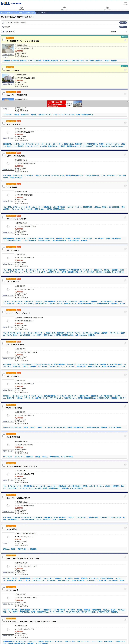
Task: Star リフォーム完了〜サンクレイドル大宮〜 listing
Action: pyautogui.click(x=125, y=465)
